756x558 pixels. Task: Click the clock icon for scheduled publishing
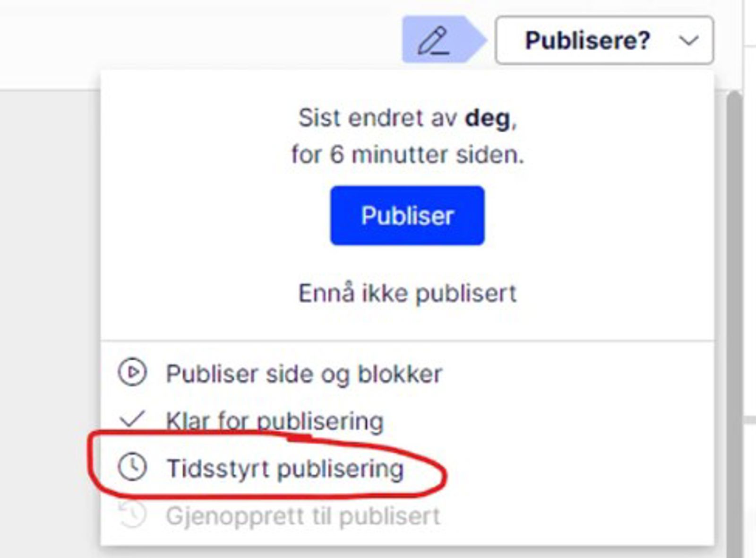point(132,467)
